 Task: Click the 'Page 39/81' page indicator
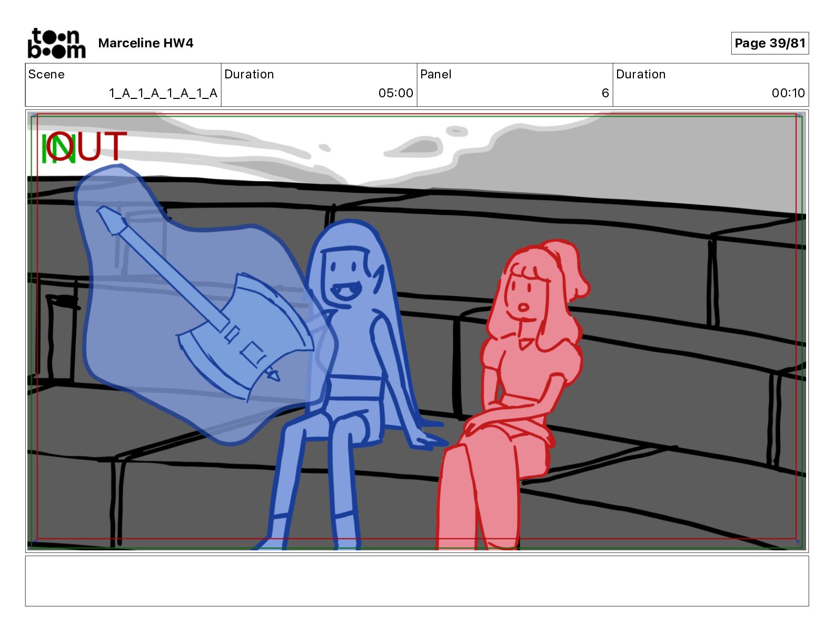pyautogui.click(x=770, y=43)
